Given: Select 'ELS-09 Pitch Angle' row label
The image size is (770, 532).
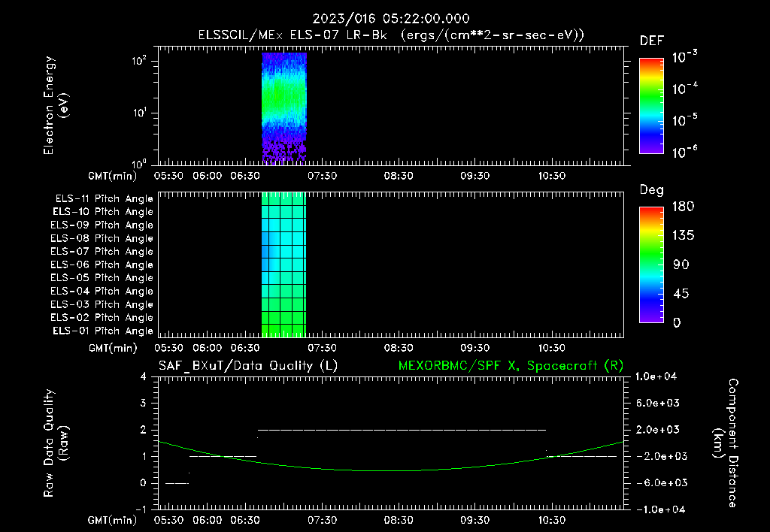Looking at the screenshot, I should (102, 225).
